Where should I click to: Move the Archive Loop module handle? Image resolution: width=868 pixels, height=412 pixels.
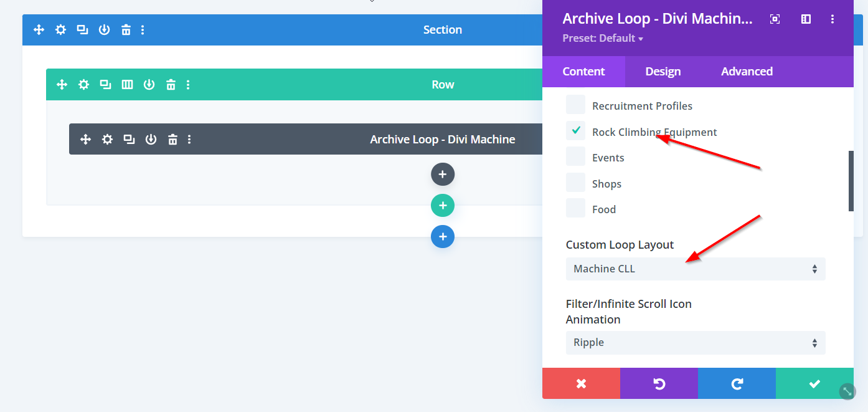(x=86, y=140)
